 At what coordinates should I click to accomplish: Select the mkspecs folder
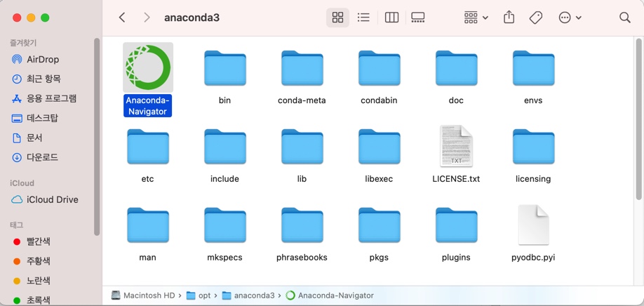(225, 225)
